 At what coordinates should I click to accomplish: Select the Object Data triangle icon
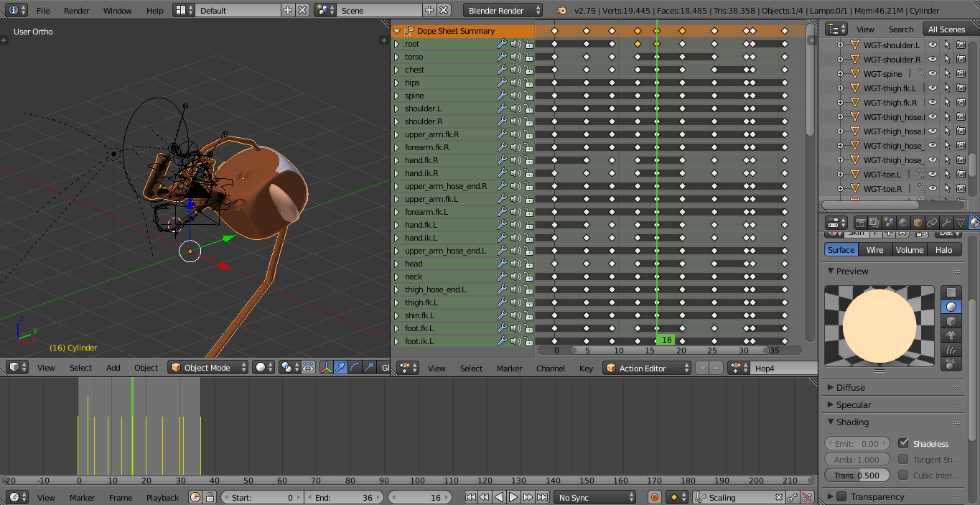click(x=960, y=222)
